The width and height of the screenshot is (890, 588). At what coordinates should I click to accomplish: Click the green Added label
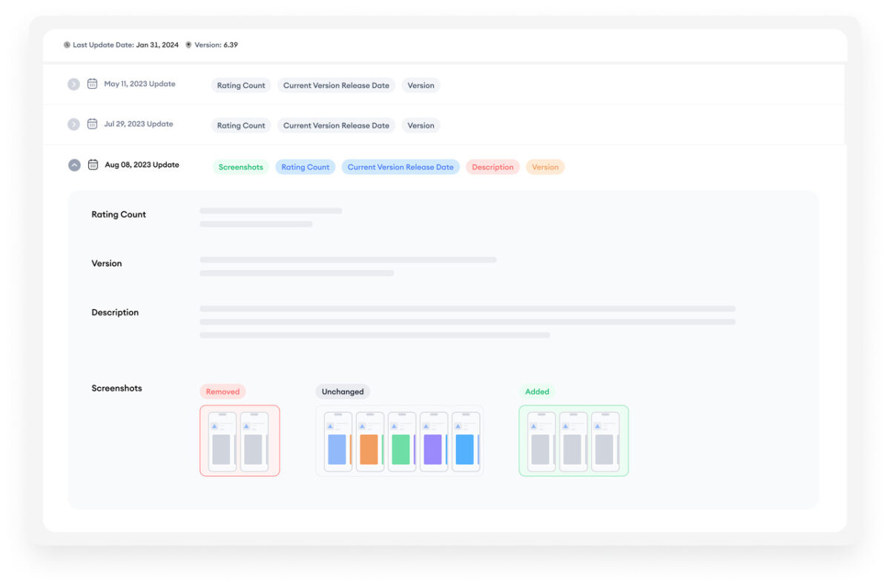pos(537,392)
